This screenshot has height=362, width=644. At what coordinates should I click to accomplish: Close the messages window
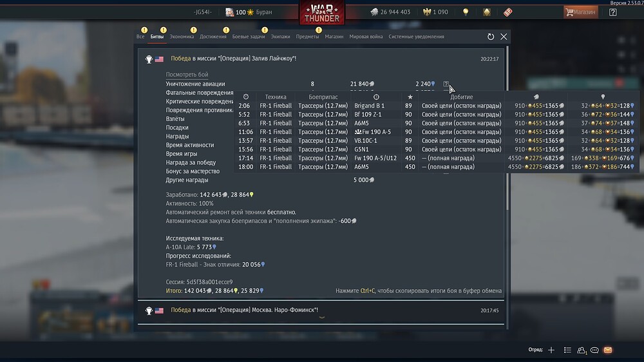click(504, 37)
